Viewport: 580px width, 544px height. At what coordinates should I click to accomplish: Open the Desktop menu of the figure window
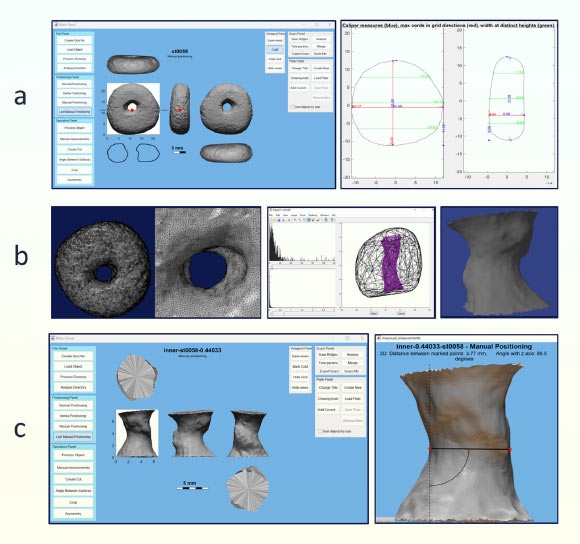pos(313,215)
